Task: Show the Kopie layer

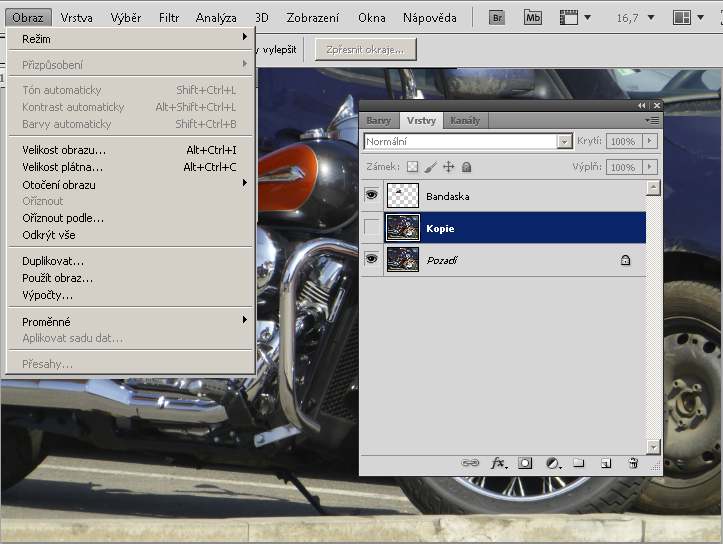Action: coord(372,228)
